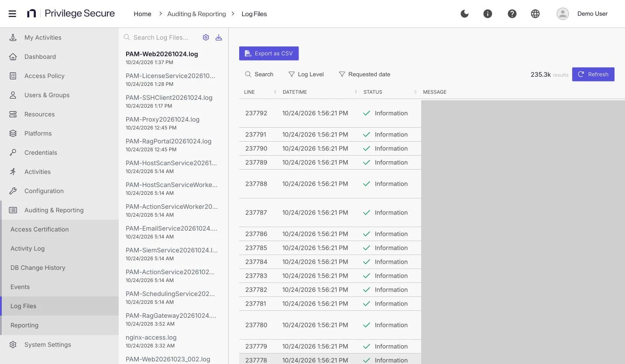Select PAM-Proxy20261024.log file
Viewport: 625px width, 364px height.
tap(173, 123)
